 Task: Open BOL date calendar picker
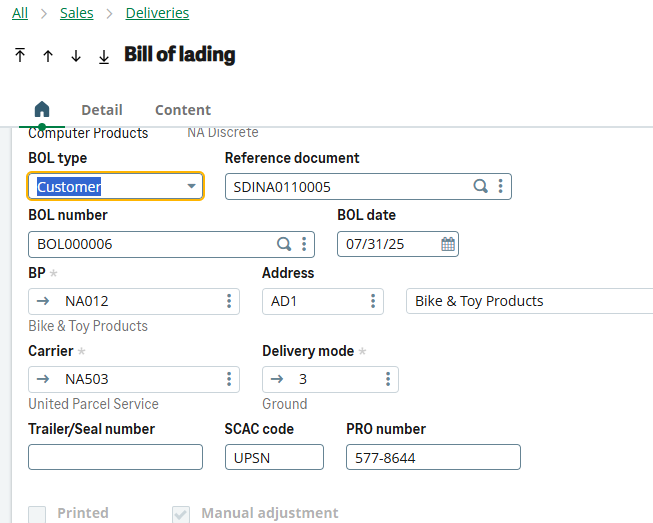(448, 244)
